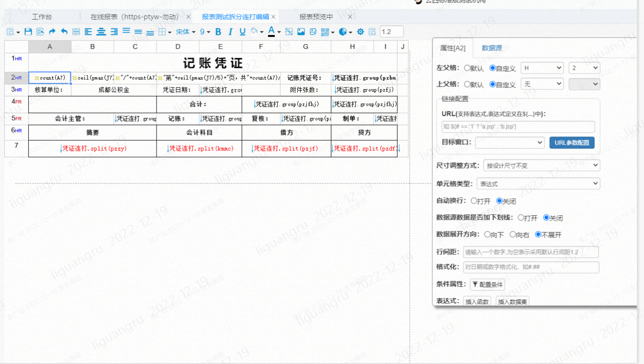644x364 pixels.
Task: Set 上父格 to 默认
Action: (467, 84)
